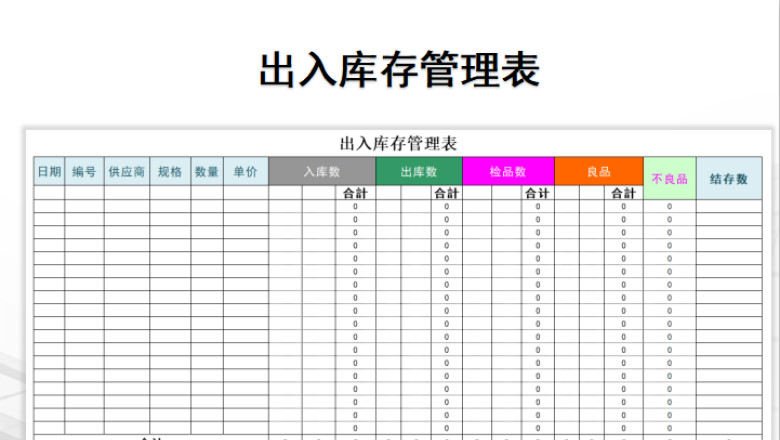Image resolution: width=780 pixels, height=440 pixels.
Task: Click the green 出库数 header cell
Action: (x=419, y=172)
